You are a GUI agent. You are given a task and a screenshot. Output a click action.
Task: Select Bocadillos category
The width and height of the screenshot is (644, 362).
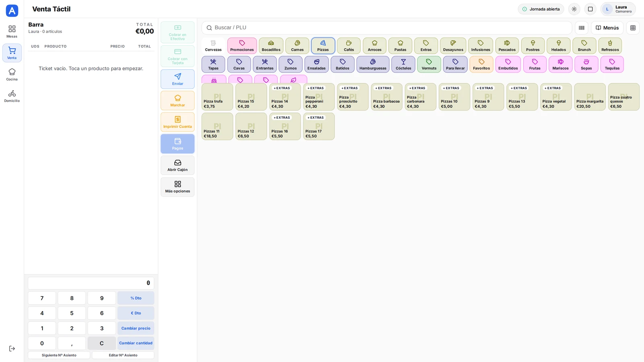pos(271,46)
